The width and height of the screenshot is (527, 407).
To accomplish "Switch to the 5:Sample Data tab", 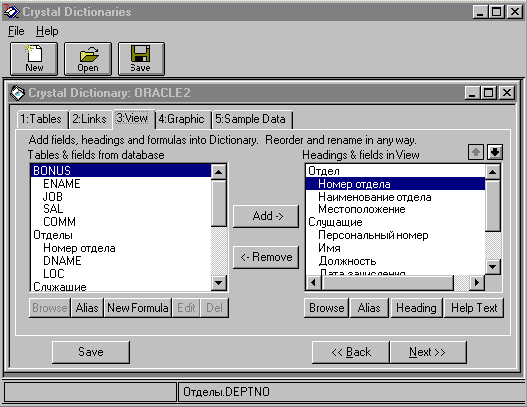I will click(x=251, y=119).
